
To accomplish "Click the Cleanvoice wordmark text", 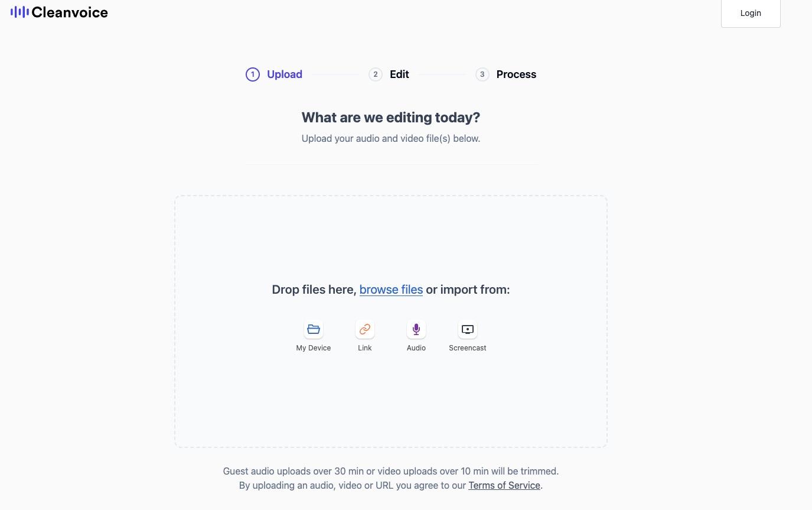I will 70,12.
